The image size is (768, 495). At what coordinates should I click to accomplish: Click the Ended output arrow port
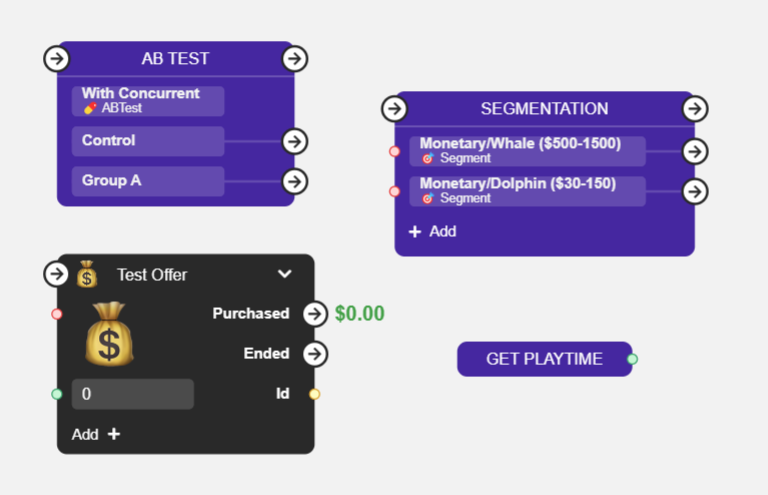(x=315, y=353)
